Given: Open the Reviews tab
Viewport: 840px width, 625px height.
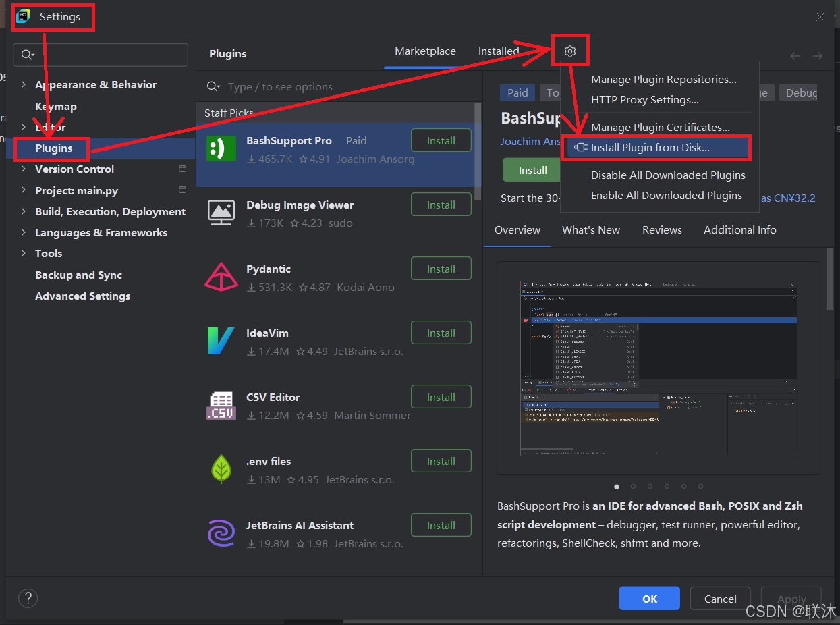Looking at the screenshot, I should (662, 230).
